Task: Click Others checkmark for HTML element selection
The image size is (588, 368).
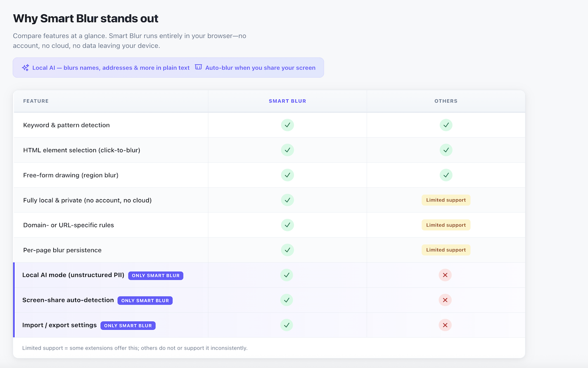Action: [x=446, y=150]
